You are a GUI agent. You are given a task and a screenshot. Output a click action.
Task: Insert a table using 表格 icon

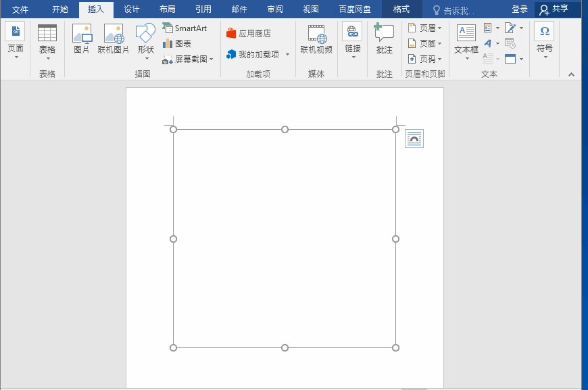click(47, 33)
